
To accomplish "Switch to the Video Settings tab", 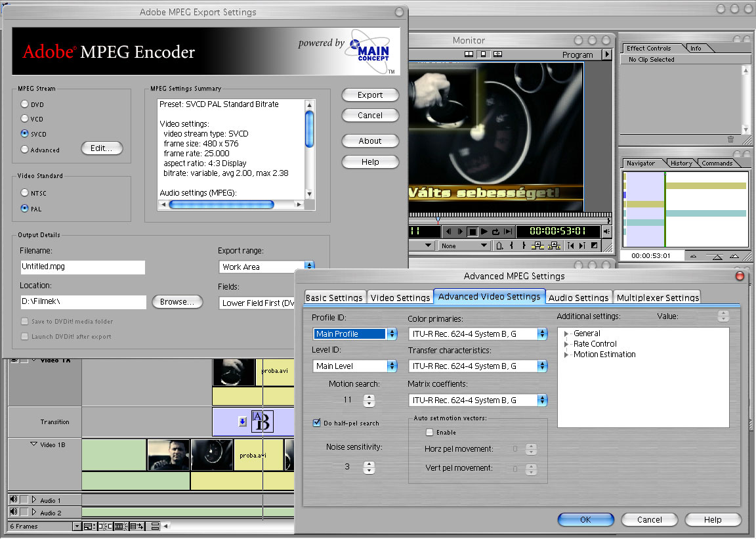I will [400, 297].
